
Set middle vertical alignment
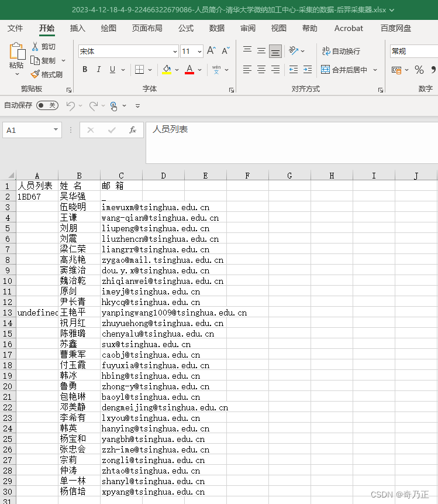tap(261, 51)
